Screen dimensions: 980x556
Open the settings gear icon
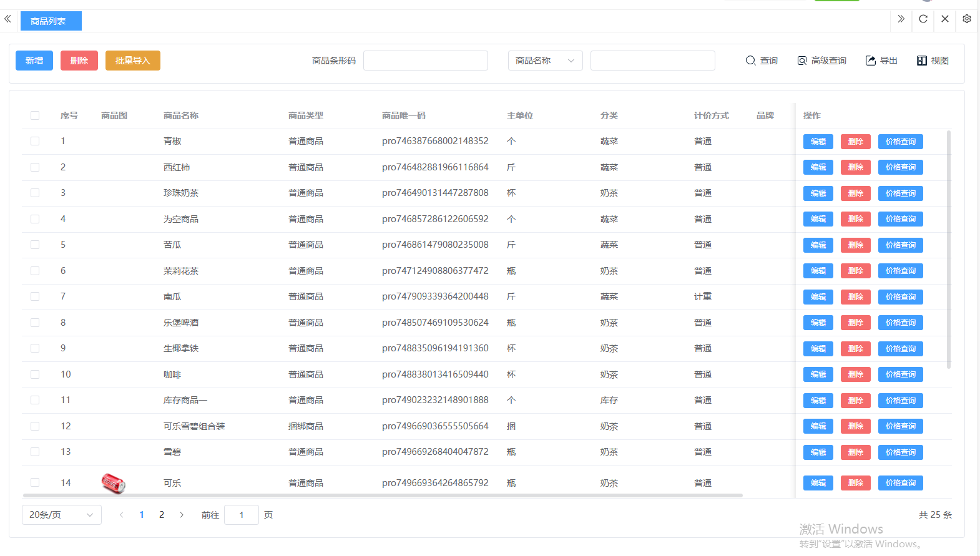click(967, 19)
